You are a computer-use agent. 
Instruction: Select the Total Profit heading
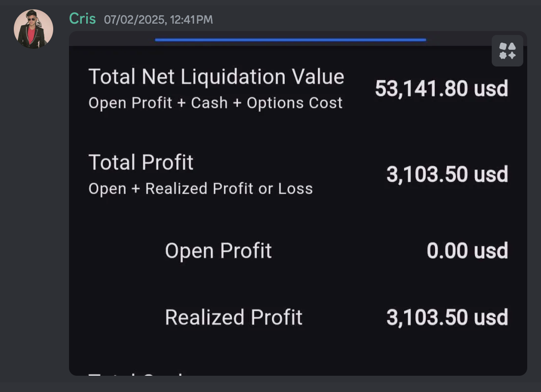point(141,163)
